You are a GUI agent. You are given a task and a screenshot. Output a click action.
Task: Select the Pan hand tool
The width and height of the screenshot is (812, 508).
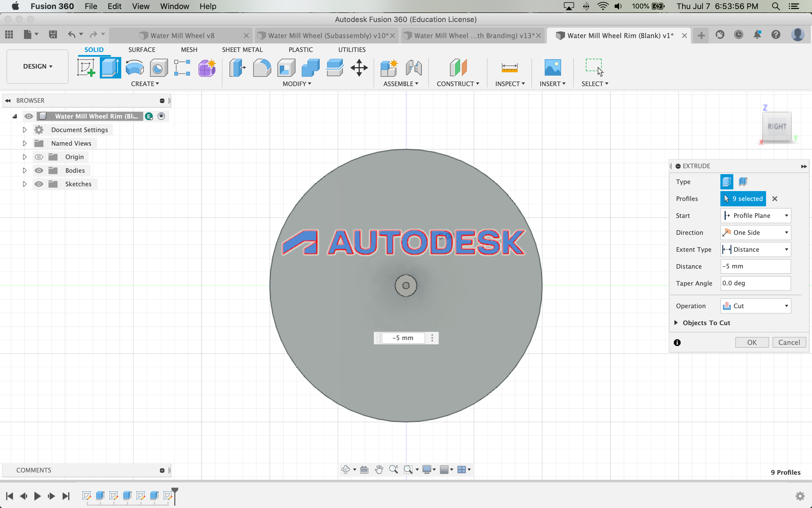[379, 469]
